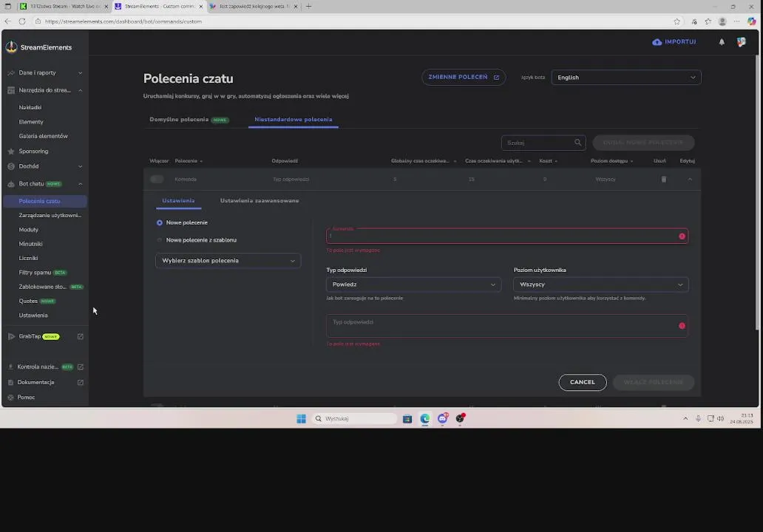
Task: Click the Windows taskbar search box
Action: click(x=353, y=419)
